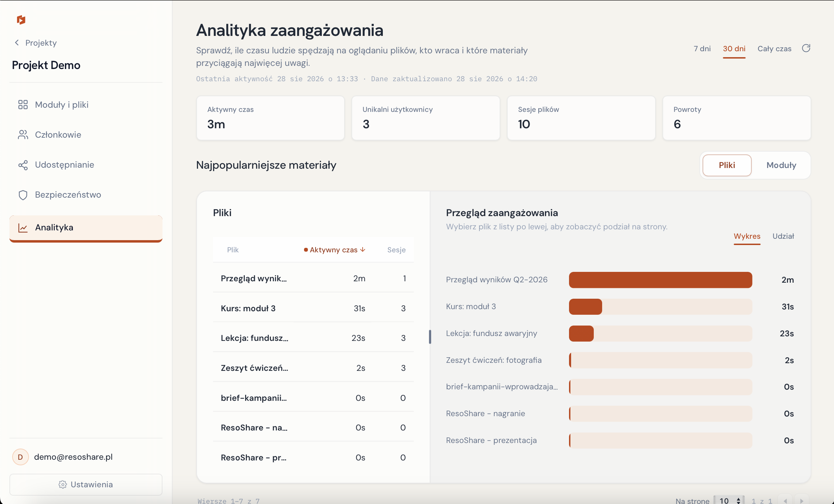Toggle materials view to Pliki
Screen dimensions: 834x504
(x=727, y=165)
